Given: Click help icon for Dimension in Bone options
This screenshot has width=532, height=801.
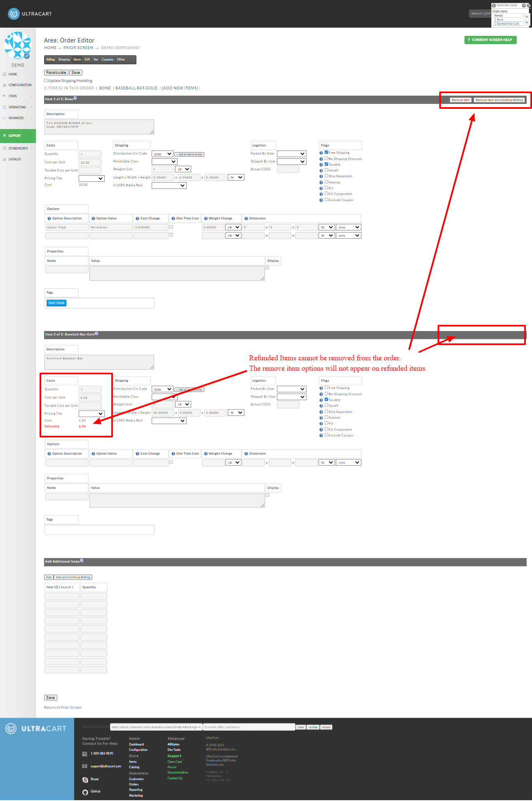Looking at the screenshot, I should (x=246, y=218).
